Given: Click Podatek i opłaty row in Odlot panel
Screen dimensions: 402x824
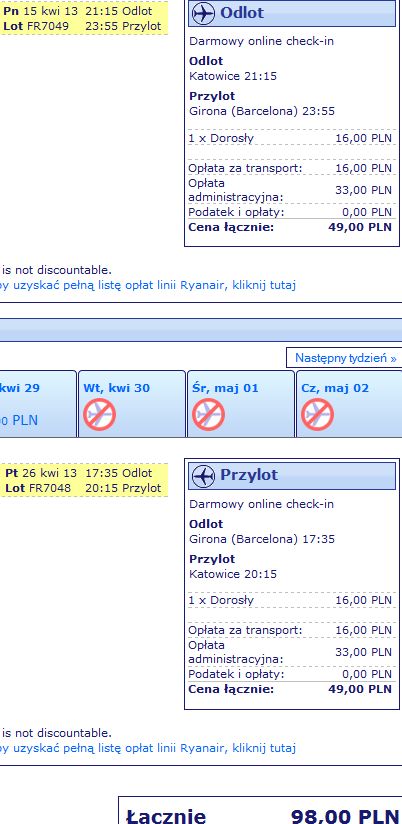Looking at the screenshot, I should [x=291, y=212].
